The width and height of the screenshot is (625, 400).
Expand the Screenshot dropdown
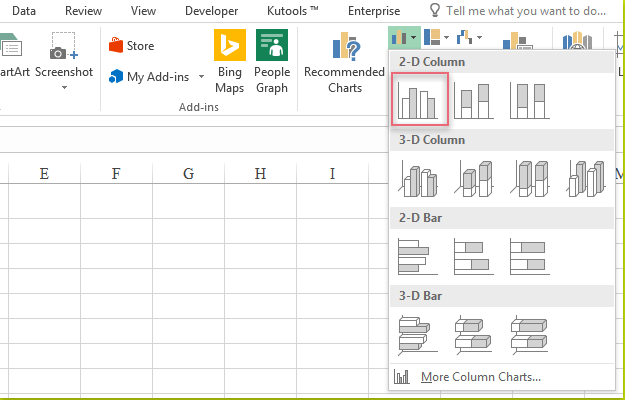coord(64,88)
